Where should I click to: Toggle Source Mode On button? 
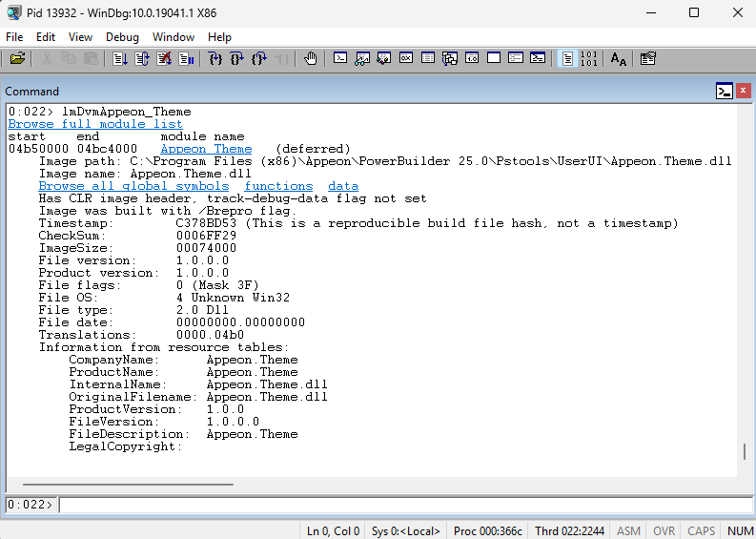(567, 59)
